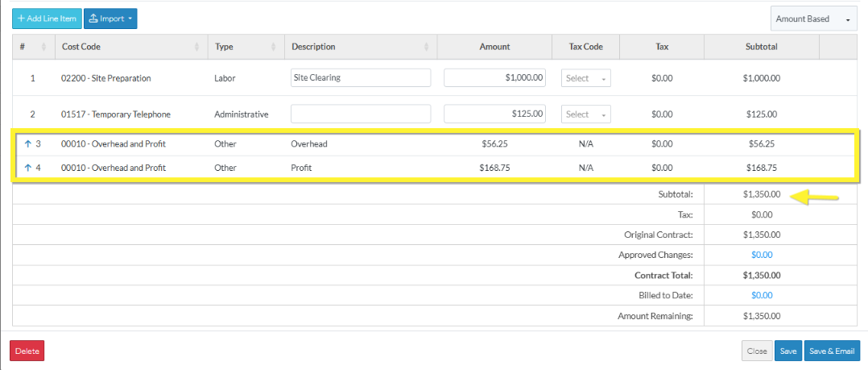
Task: Open the Tax Code select for Site Preparation
Action: click(x=585, y=78)
